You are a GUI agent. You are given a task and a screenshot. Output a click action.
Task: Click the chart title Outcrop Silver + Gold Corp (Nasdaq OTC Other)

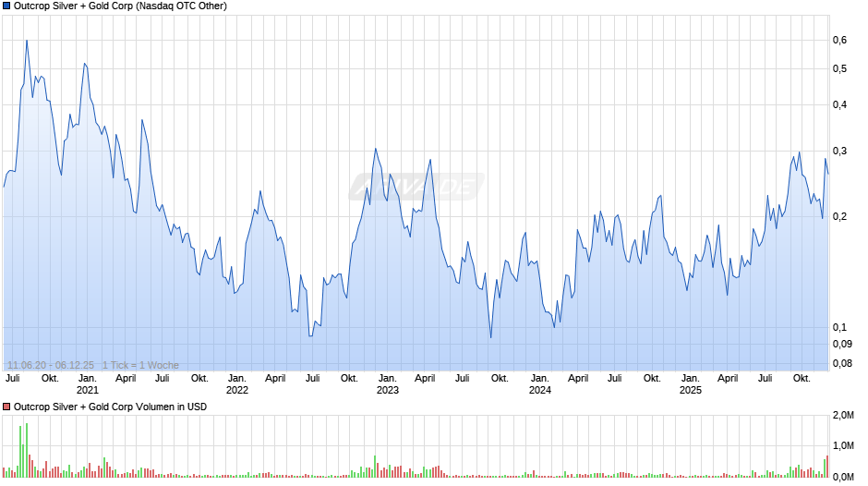[120, 6]
